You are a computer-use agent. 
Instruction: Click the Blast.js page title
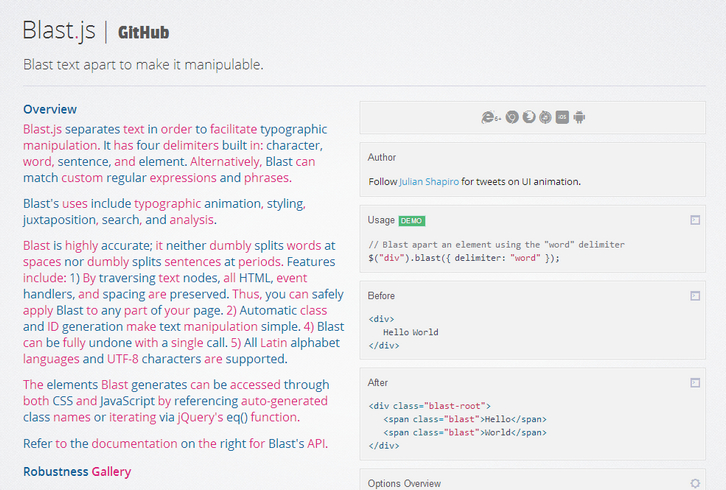[x=59, y=31]
